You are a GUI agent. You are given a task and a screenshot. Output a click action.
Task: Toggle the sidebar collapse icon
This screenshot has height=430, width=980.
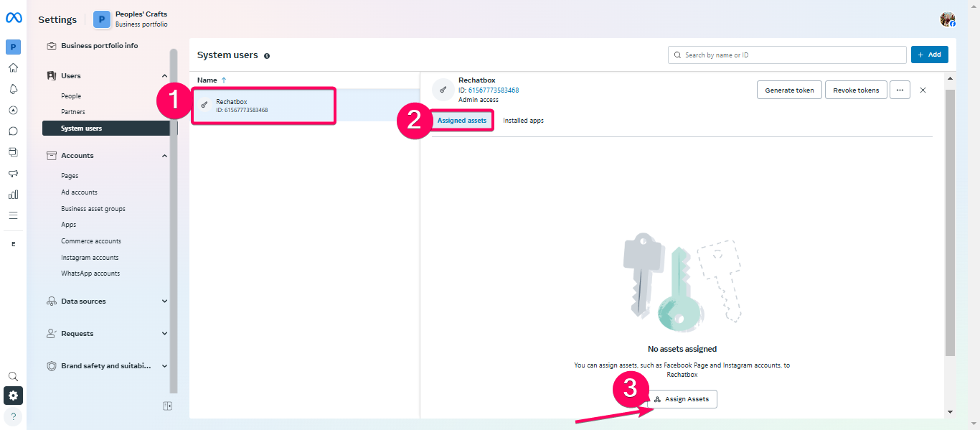pyautogui.click(x=167, y=406)
